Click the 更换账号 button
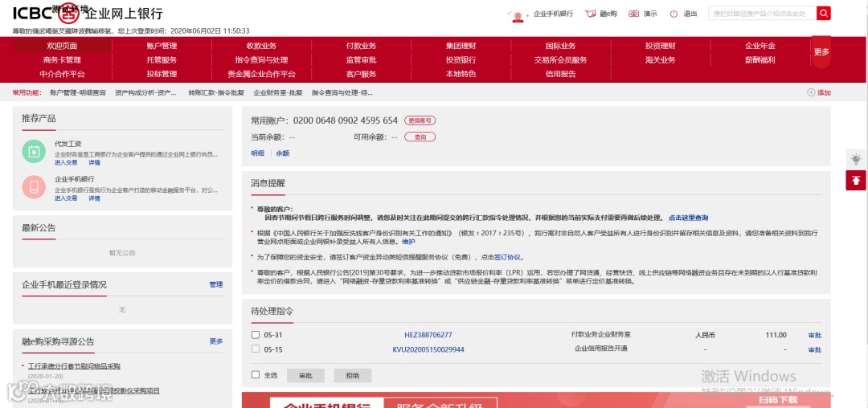Screen dimensions: 868x408 click(x=419, y=120)
